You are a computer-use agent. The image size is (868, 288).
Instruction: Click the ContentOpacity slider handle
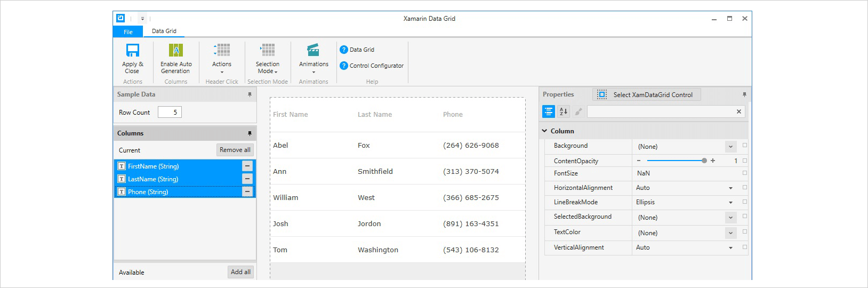tap(704, 161)
